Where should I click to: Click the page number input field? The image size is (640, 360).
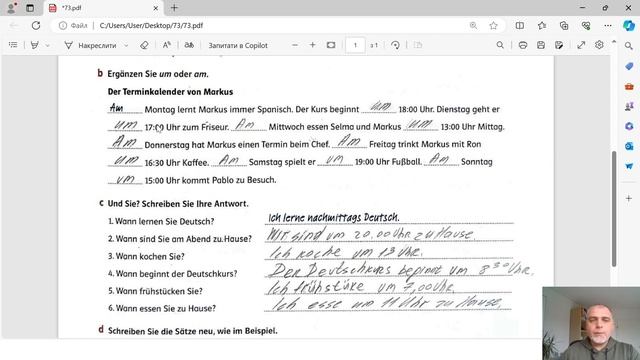(355, 45)
